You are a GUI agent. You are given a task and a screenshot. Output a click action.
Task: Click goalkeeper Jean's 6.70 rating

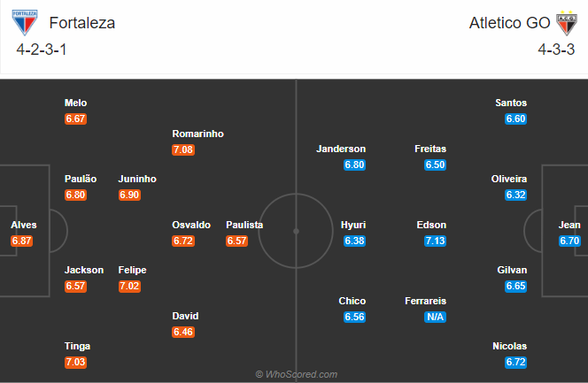[569, 241]
